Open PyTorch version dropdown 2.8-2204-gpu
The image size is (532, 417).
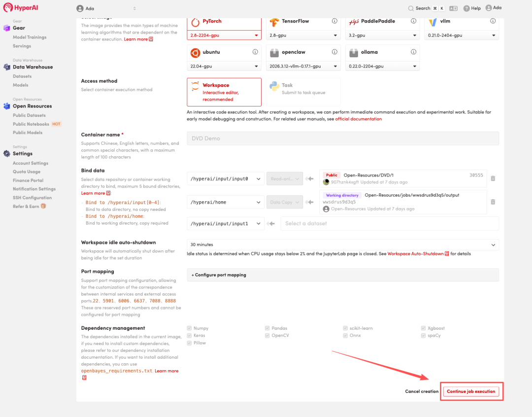(224, 35)
